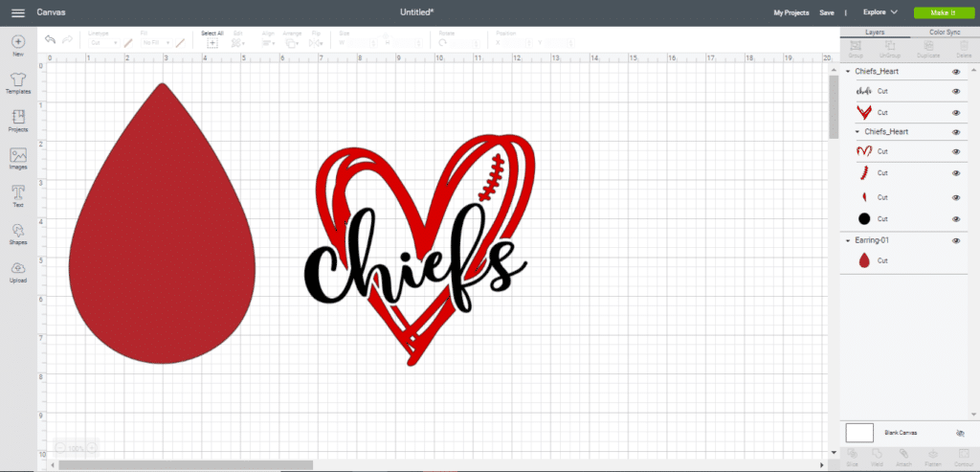The height and width of the screenshot is (472, 980).
Task: Create a New project from the sidebar
Action: click(18, 46)
